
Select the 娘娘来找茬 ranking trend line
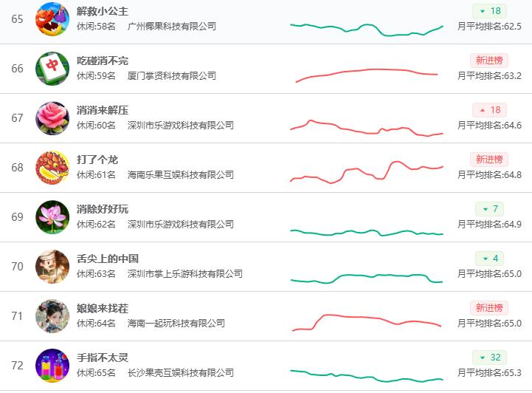pyautogui.click(x=367, y=322)
